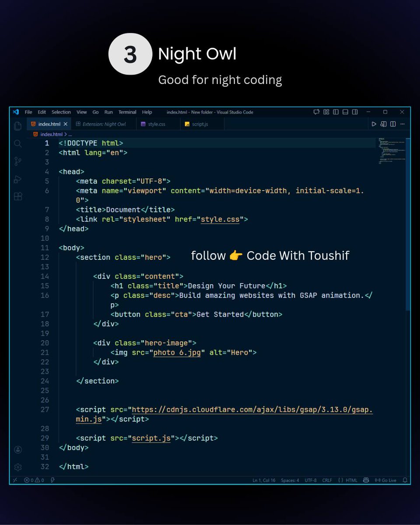Viewport: 420px width, 525px height.
Task: Click the minimap code overview
Action: pos(392,151)
